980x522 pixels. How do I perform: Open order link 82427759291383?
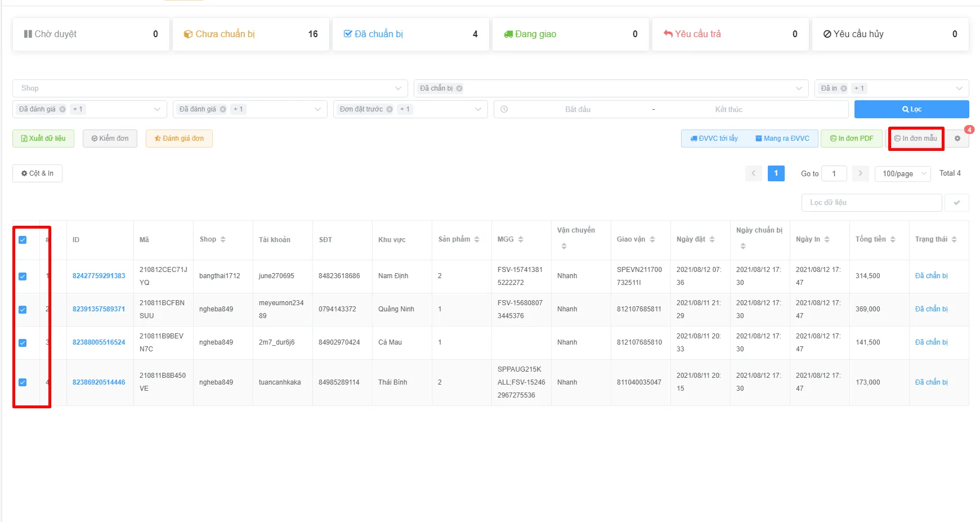point(99,276)
